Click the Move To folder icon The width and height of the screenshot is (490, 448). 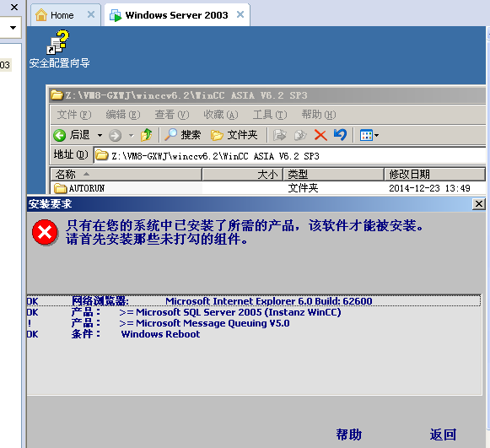pos(280,135)
